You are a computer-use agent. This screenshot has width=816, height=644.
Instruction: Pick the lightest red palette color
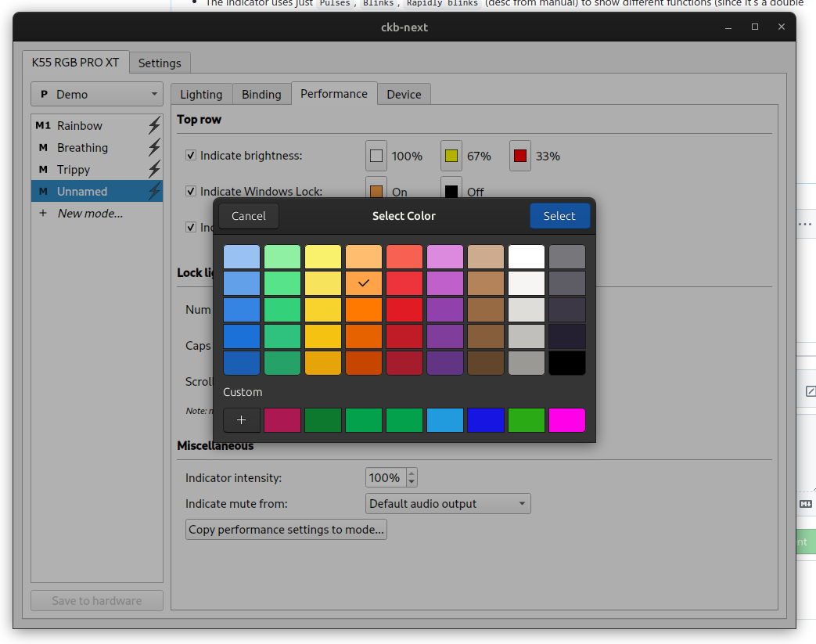[404, 257]
